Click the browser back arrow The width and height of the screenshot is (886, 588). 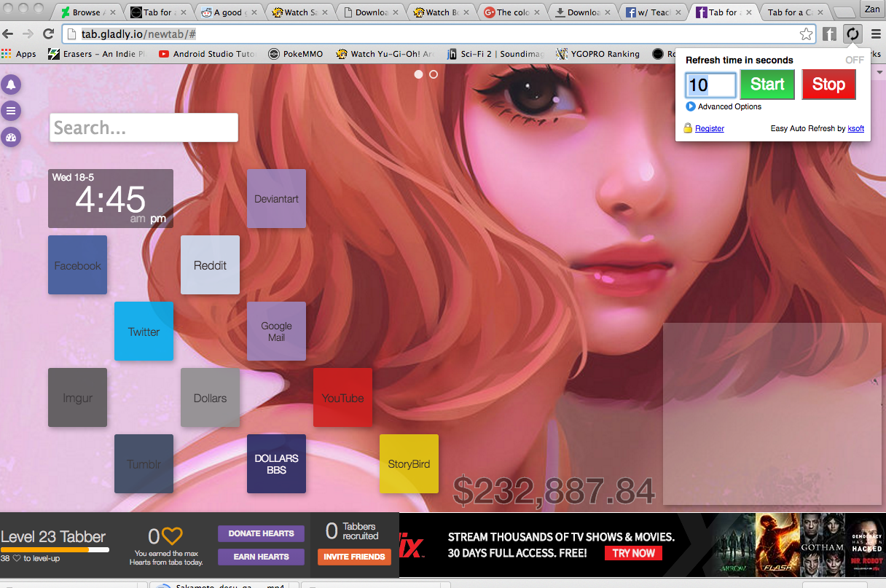[8, 34]
